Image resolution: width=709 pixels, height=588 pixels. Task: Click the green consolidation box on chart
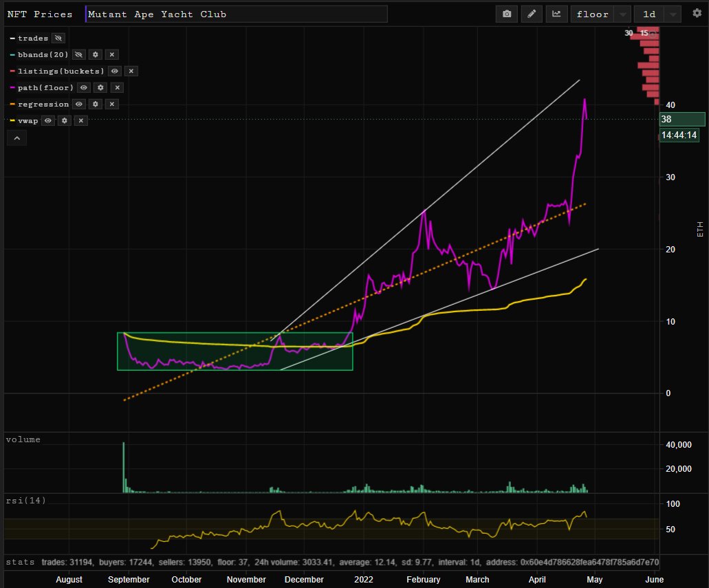tap(234, 351)
